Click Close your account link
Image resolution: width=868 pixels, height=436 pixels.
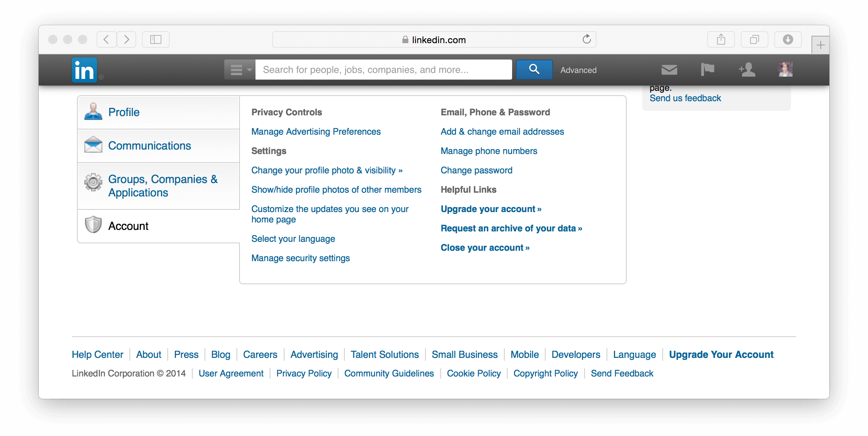485,248
